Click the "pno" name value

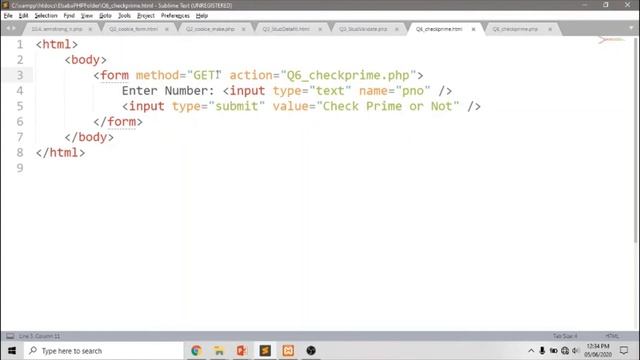tap(413, 91)
